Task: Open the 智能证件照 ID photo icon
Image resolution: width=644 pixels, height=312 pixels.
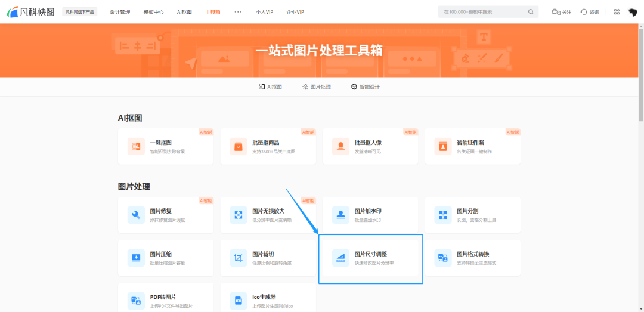Action: [442, 146]
